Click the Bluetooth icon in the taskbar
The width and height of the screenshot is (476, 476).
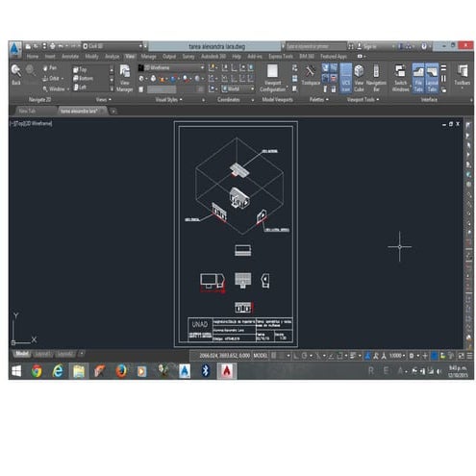[206, 371]
